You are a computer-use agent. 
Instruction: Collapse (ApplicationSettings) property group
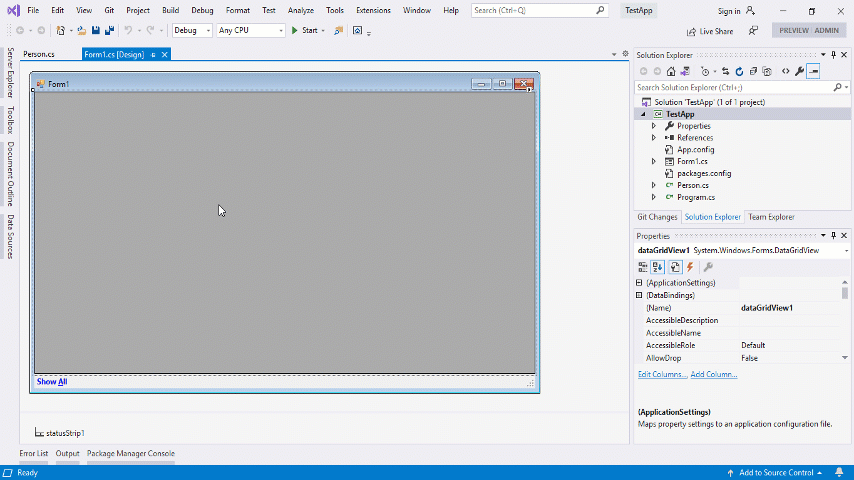[x=639, y=283]
